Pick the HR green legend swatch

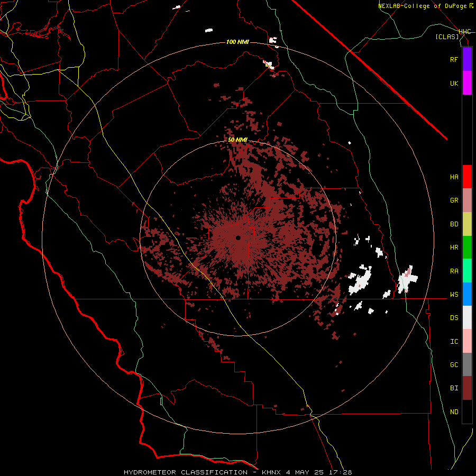[x=467, y=247]
